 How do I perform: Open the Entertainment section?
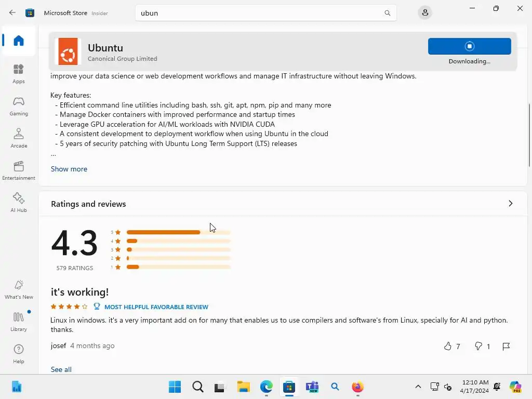[x=19, y=170]
